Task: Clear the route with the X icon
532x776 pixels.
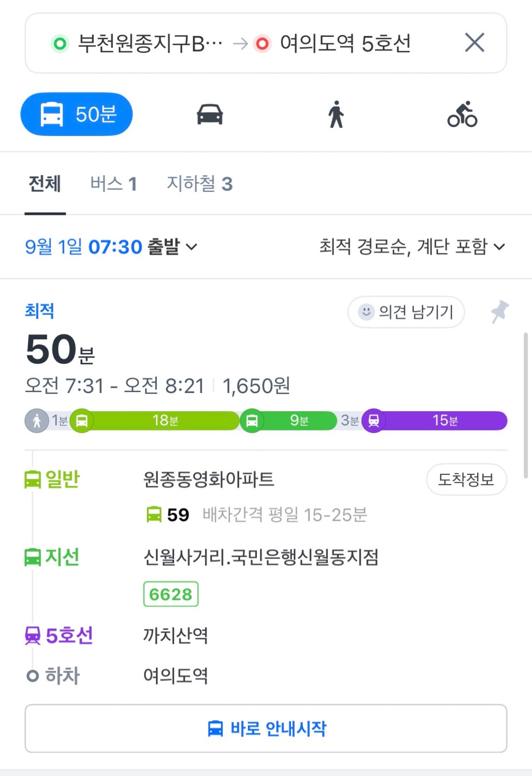Action: coord(475,43)
